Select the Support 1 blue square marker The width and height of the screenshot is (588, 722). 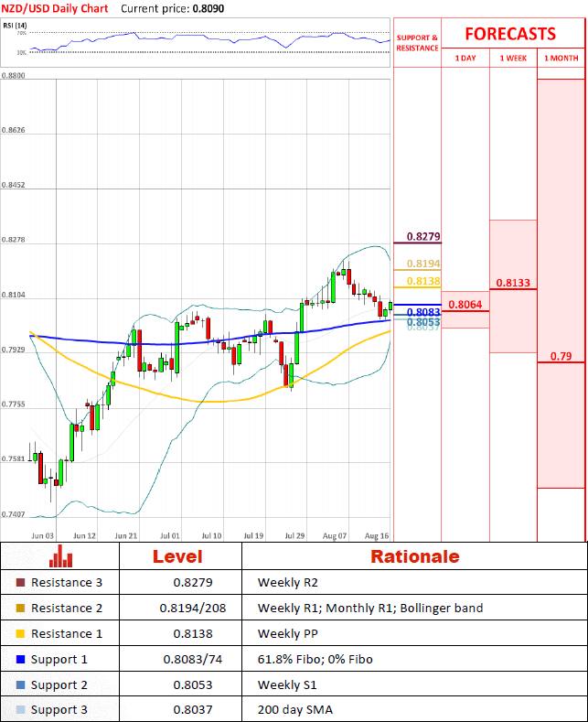(21, 659)
